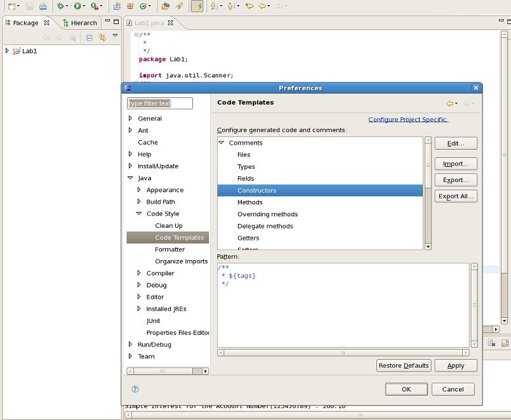Click the Print icon in main toolbar
511x420 pixels.
(x=43, y=6)
